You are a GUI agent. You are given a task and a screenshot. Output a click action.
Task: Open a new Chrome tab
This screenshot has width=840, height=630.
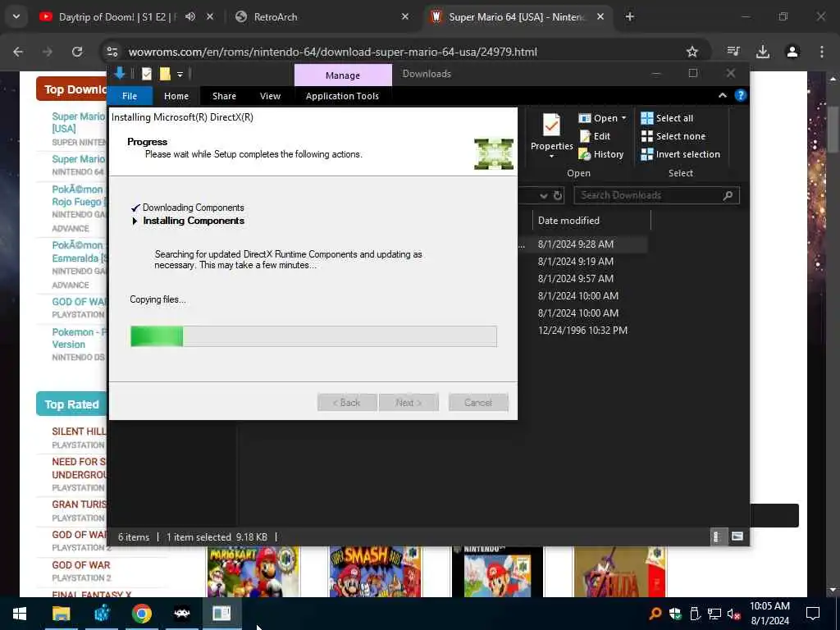point(629,16)
